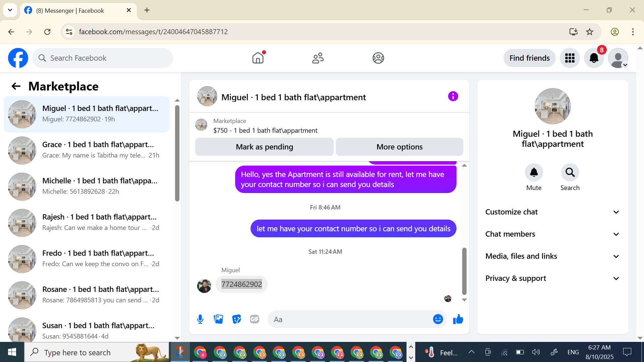Toggle conversation information panel

click(x=453, y=97)
